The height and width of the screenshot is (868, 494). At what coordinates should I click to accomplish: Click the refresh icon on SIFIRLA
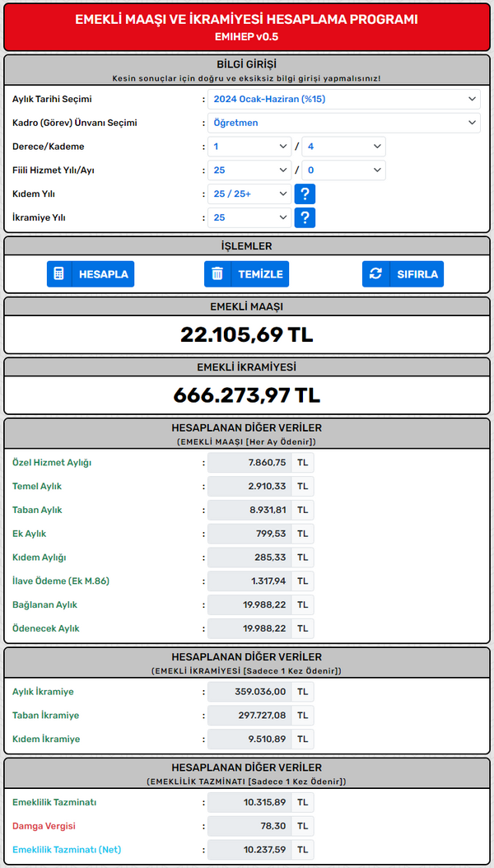tap(376, 274)
